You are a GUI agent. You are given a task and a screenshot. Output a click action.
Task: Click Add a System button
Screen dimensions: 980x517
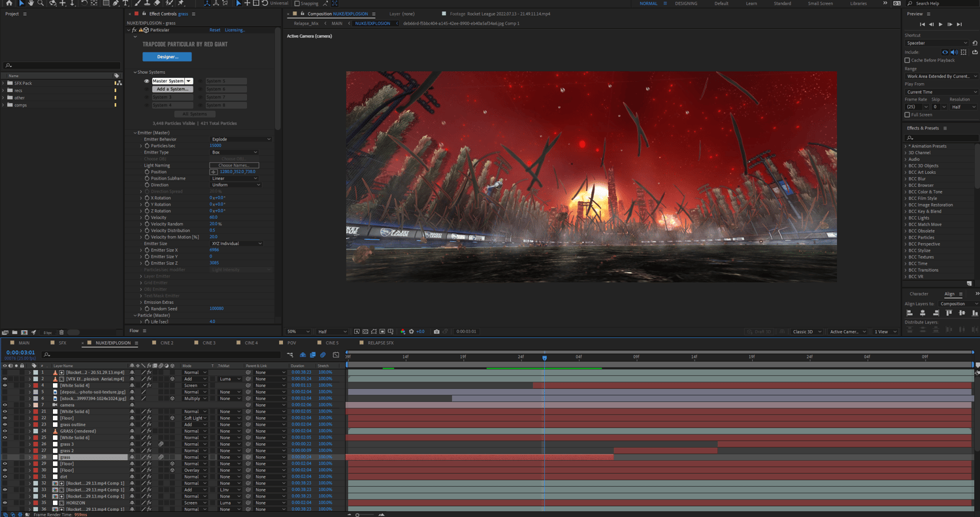coord(172,89)
